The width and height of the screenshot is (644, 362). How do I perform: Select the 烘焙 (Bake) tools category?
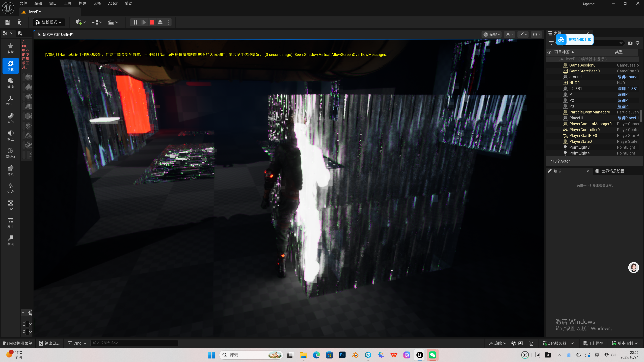pyautogui.click(x=11, y=188)
